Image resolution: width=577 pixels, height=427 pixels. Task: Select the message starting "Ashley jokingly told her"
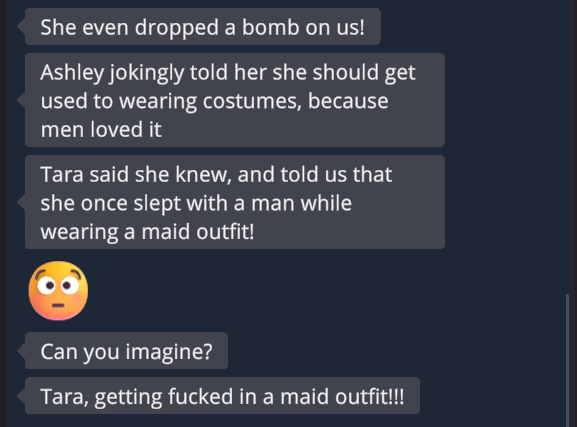235,100
